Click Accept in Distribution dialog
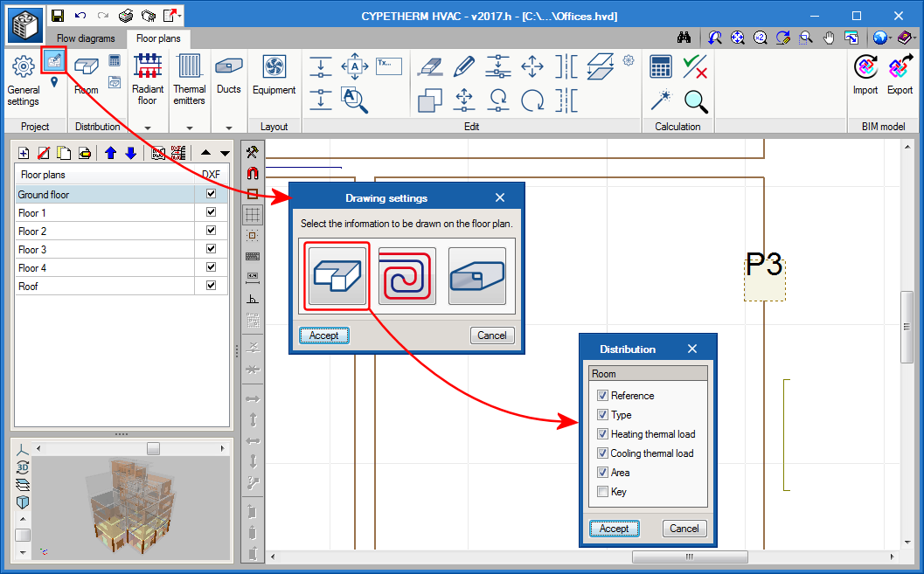Image resolution: width=924 pixels, height=574 pixels. pos(614,529)
